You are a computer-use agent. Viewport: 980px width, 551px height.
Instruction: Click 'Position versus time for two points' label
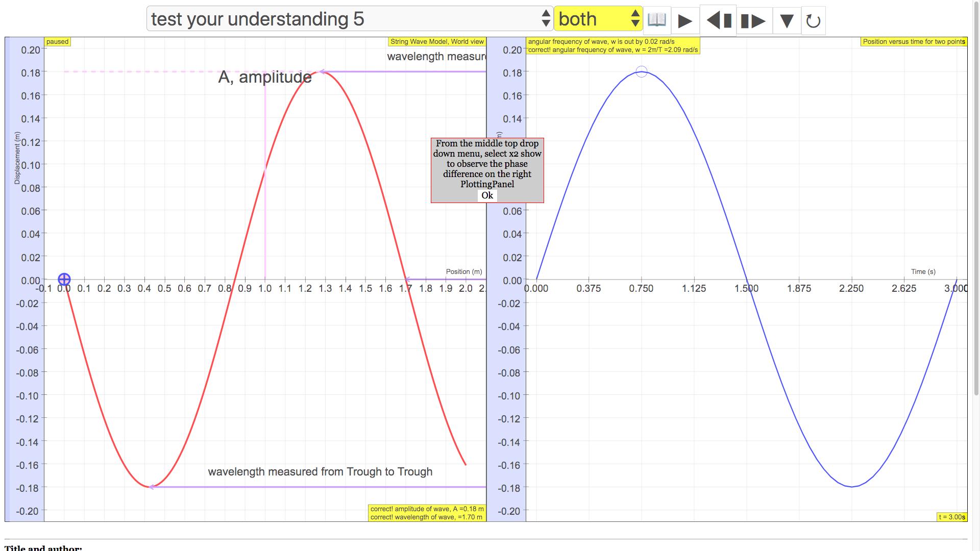tap(914, 42)
